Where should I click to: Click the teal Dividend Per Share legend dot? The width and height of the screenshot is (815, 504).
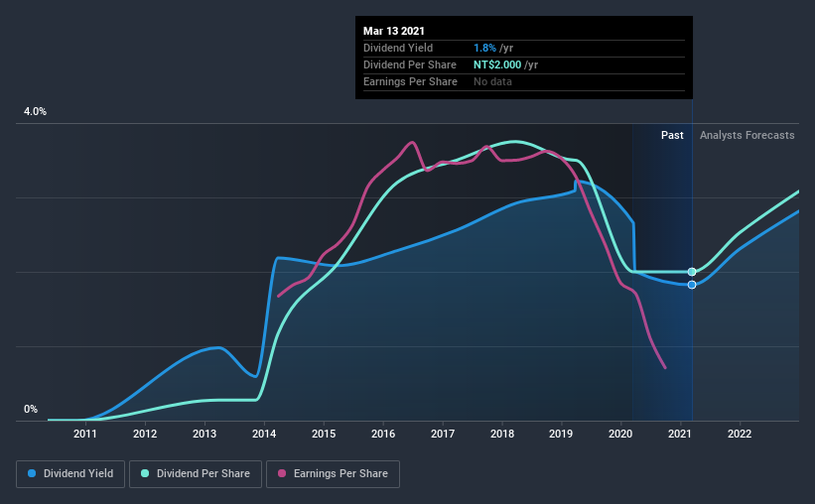pyautogui.click(x=145, y=473)
